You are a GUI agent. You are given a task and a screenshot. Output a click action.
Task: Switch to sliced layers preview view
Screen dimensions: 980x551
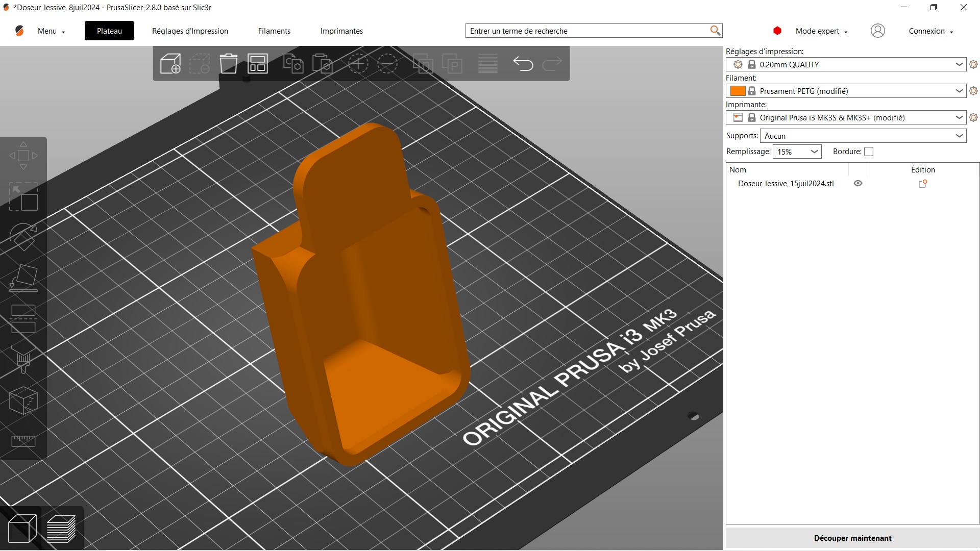coord(61,529)
